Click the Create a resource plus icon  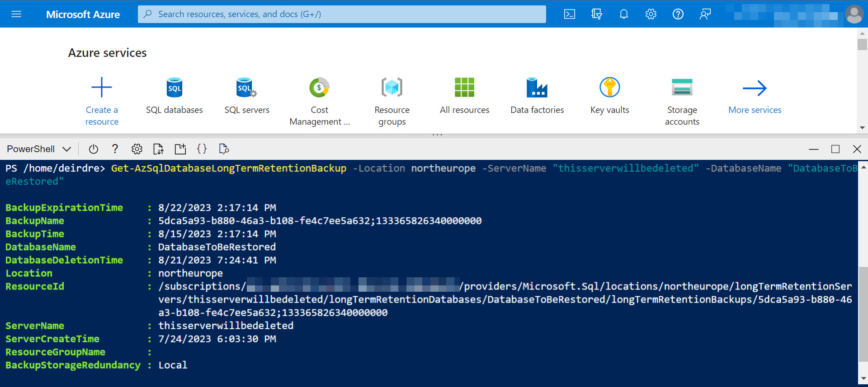click(102, 87)
